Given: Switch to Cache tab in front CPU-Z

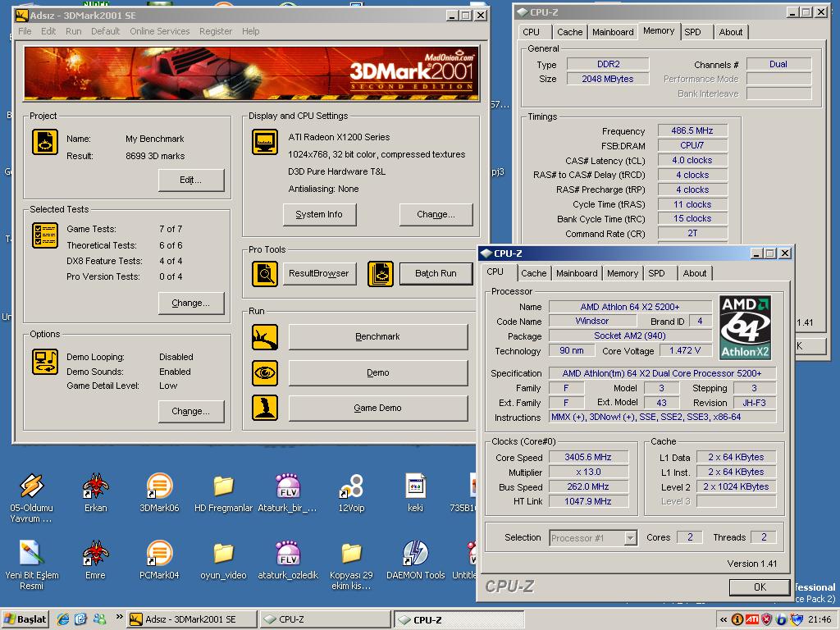Looking at the screenshot, I should coord(533,273).
